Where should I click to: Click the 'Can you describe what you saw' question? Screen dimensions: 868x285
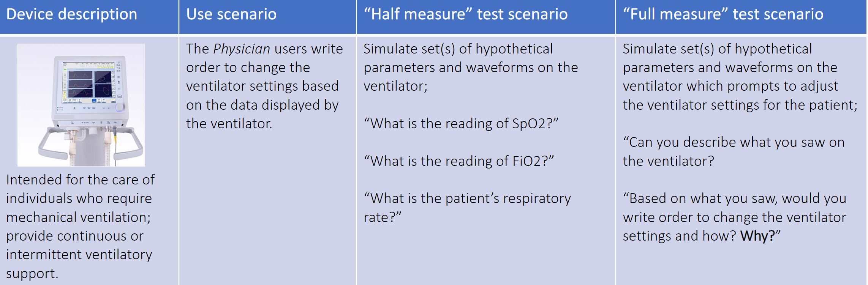[734, 152]
